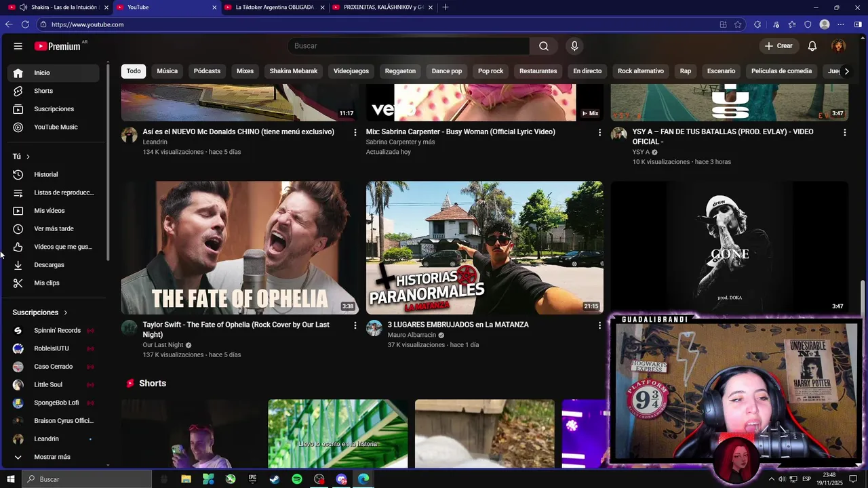Image resolution: width=868 pixels, height=488 pixels.
Task: Open browser favorites list icon
Action: coord(792,24)
